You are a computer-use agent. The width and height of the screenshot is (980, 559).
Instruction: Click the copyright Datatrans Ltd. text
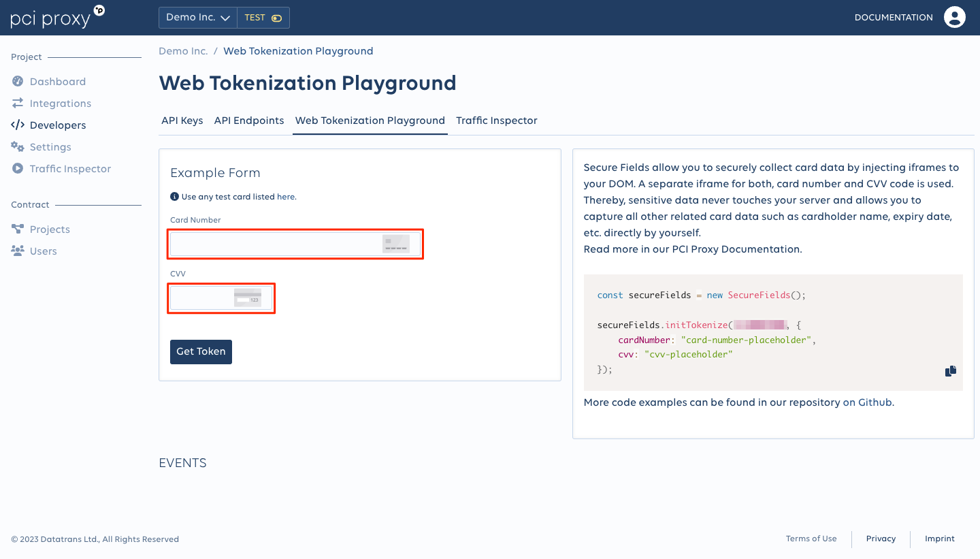[x=95, y=539]
